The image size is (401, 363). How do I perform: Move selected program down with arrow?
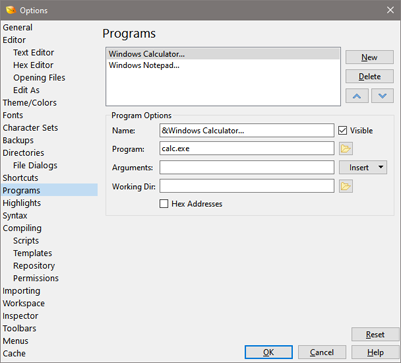pyautogui.click(x=382, y=96)
